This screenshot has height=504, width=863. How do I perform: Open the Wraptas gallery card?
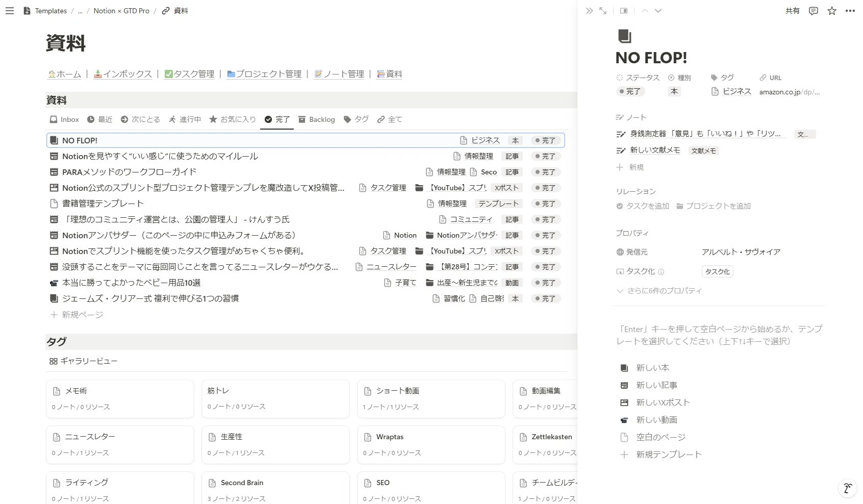pos(431,445)
